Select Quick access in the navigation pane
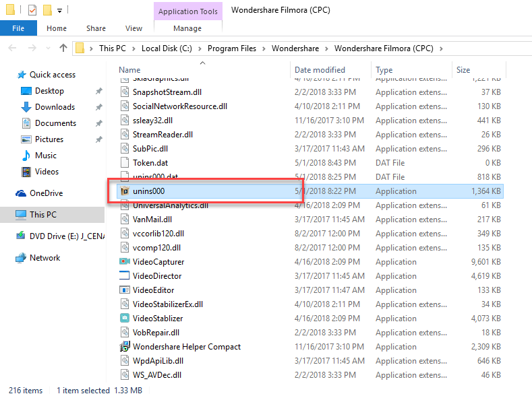Screen dimensions: 532x398 pyautogui.click(x=52, y=75)
